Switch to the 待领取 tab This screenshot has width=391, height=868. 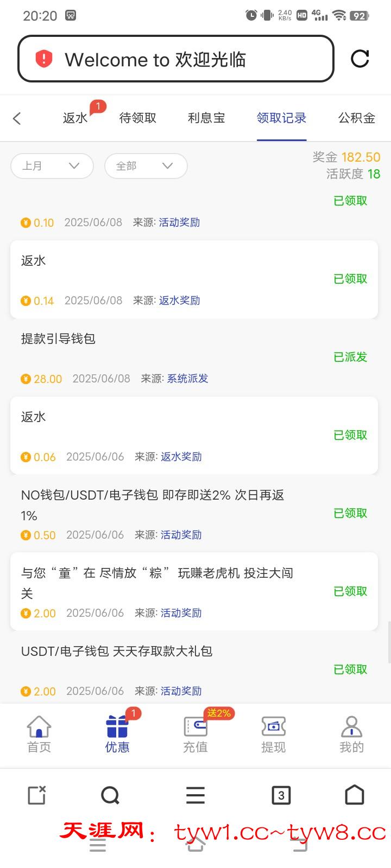138,118
